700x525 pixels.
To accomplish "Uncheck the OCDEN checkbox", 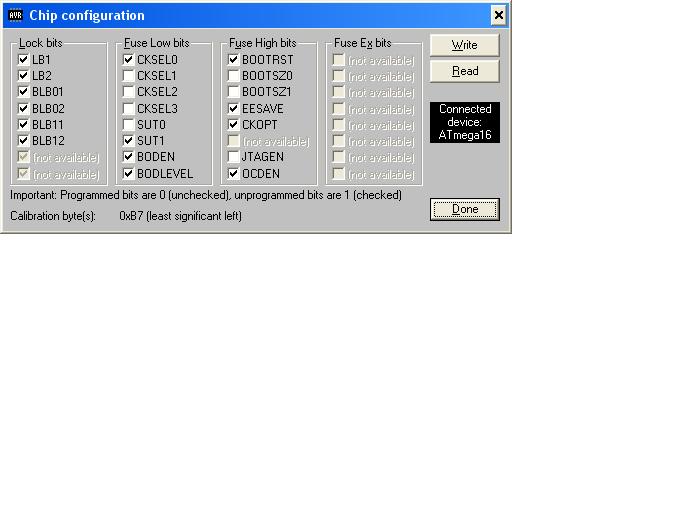I will pyautogui.click(x=233, y=174).
